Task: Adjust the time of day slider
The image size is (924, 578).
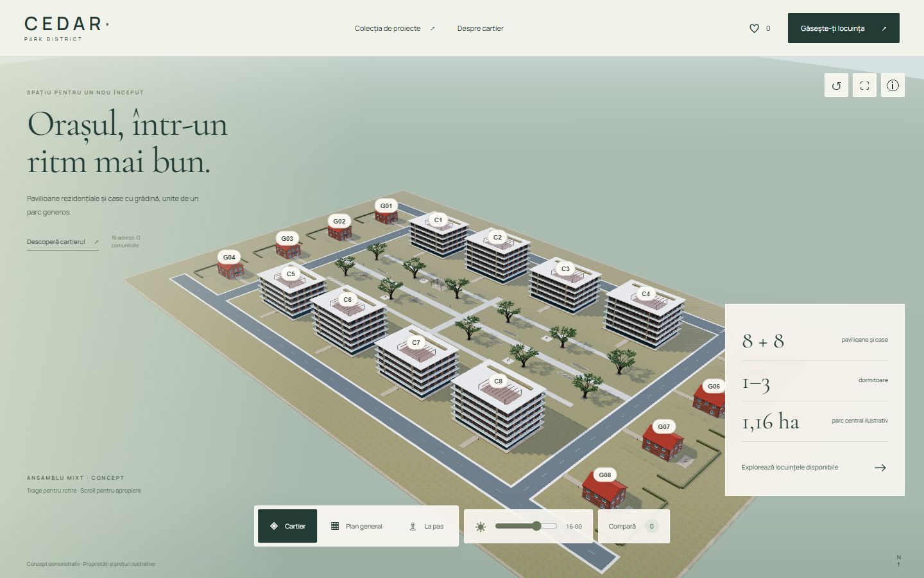Action: [x=526, y=526]
